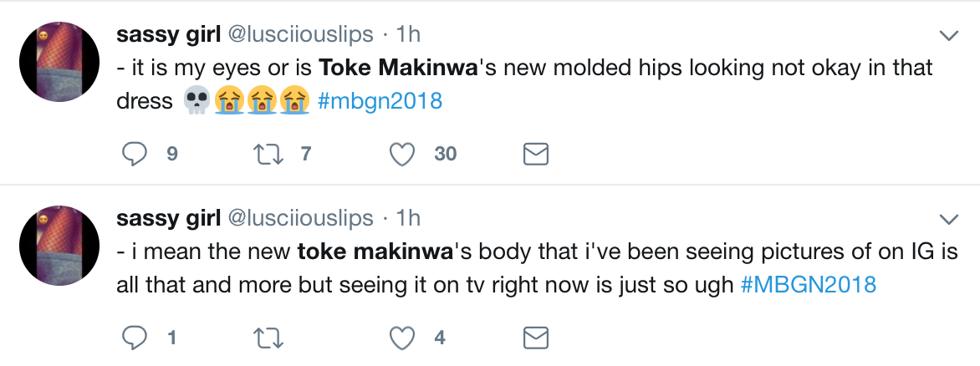This screenshot has height=366, width=980.
Task: Click @lusciiouslips handle on second tweet
Action: pyautogui.click(x=300, y=219)
